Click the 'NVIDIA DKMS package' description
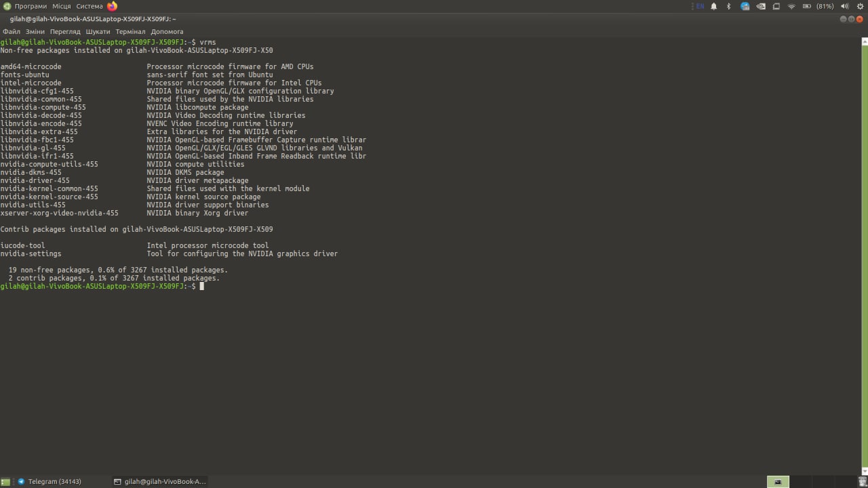Viewport: 868px width, 488px height. 185,172
